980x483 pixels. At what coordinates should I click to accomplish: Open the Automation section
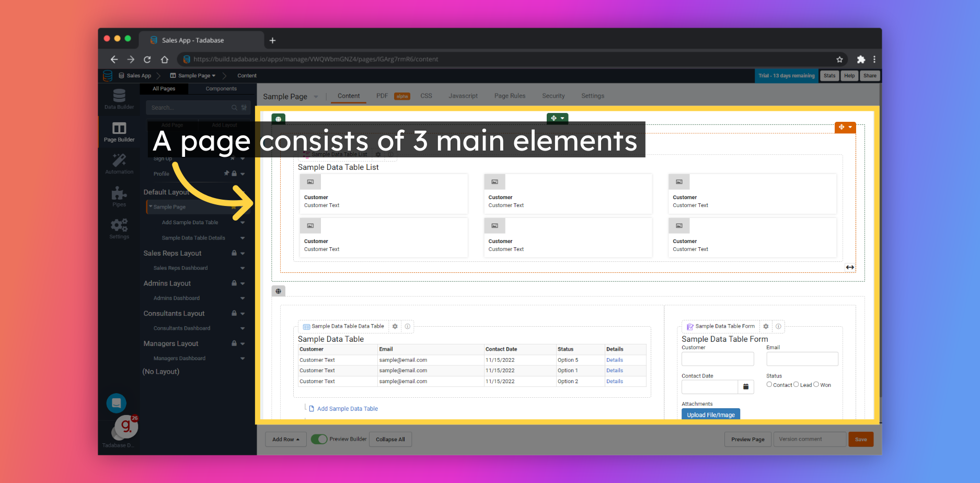coord(119,164)
